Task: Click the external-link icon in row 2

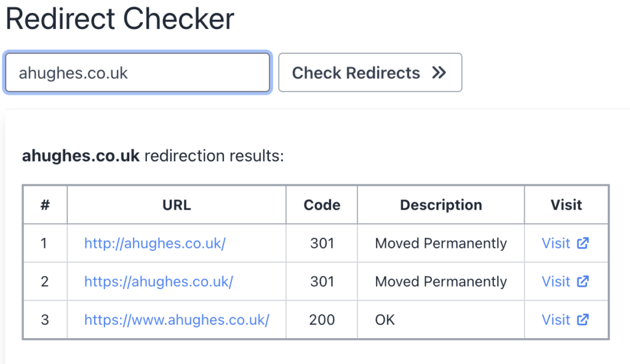Action: [x=583, y=281]
